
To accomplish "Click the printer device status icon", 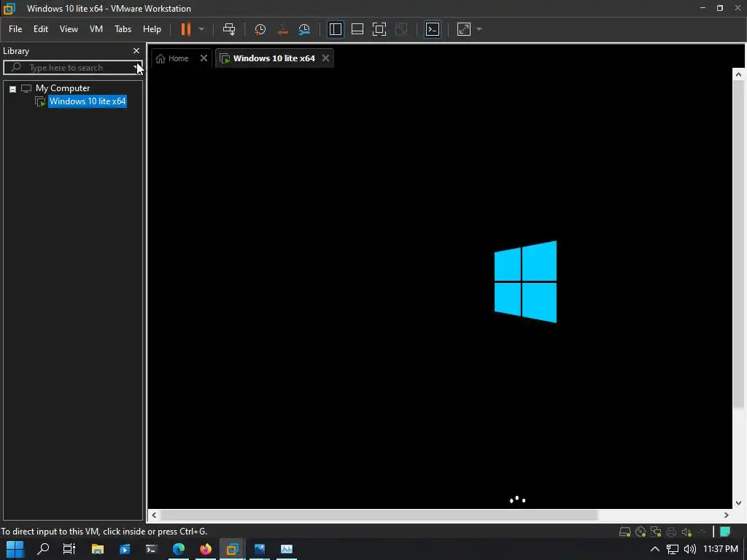I will pyautogui.click(x=671, y=532).
